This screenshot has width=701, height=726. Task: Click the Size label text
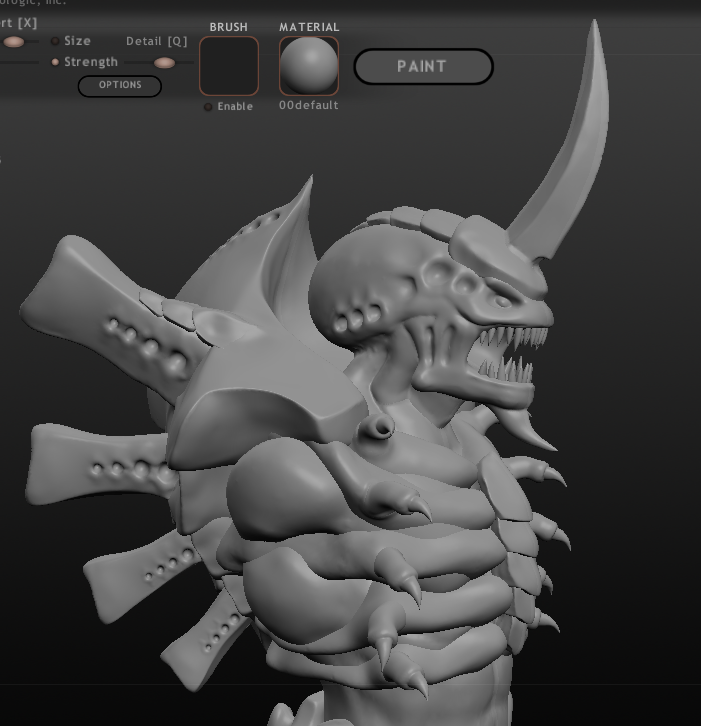pos(78,41)
